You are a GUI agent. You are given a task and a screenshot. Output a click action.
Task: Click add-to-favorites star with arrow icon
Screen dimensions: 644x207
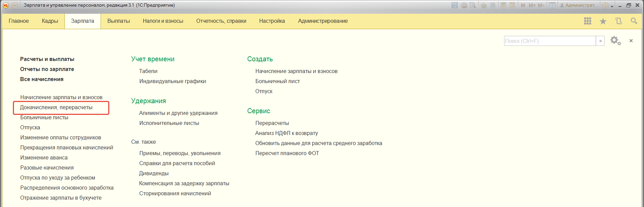pos(484,5)
